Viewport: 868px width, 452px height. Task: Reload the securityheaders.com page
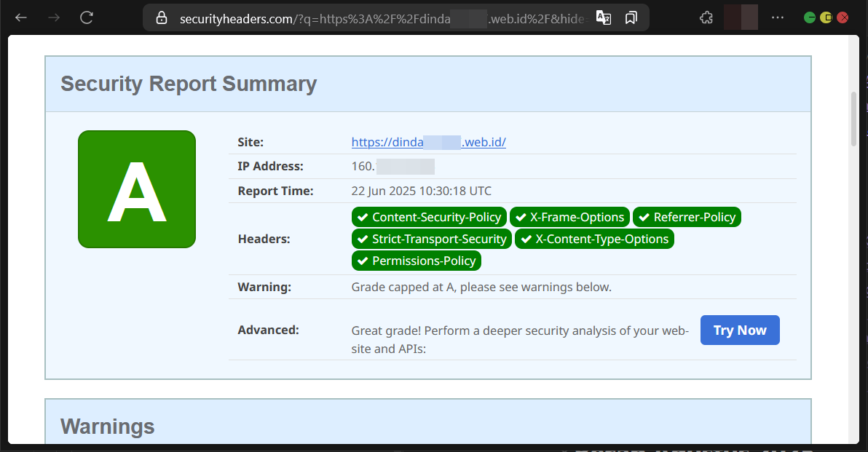(x=87, y=17)
